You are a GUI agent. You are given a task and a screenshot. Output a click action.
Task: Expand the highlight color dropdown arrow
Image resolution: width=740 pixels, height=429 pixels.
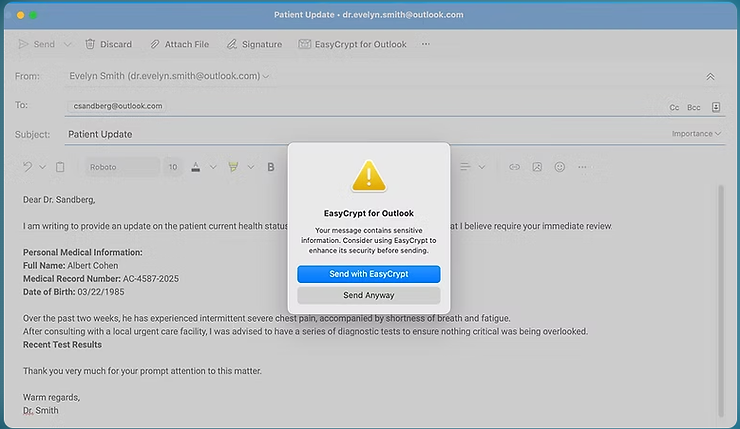[x=251, y=167]
